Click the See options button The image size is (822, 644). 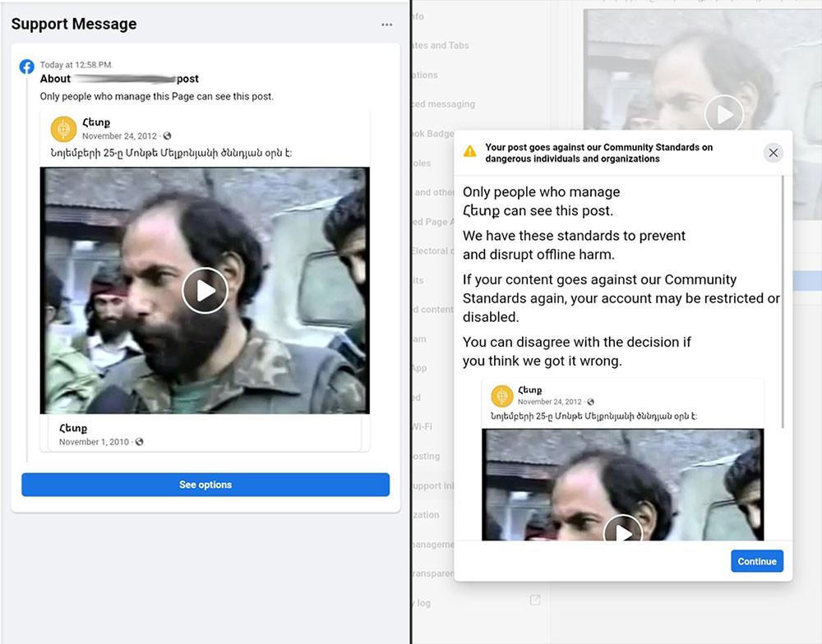click(x=205, y=485)
